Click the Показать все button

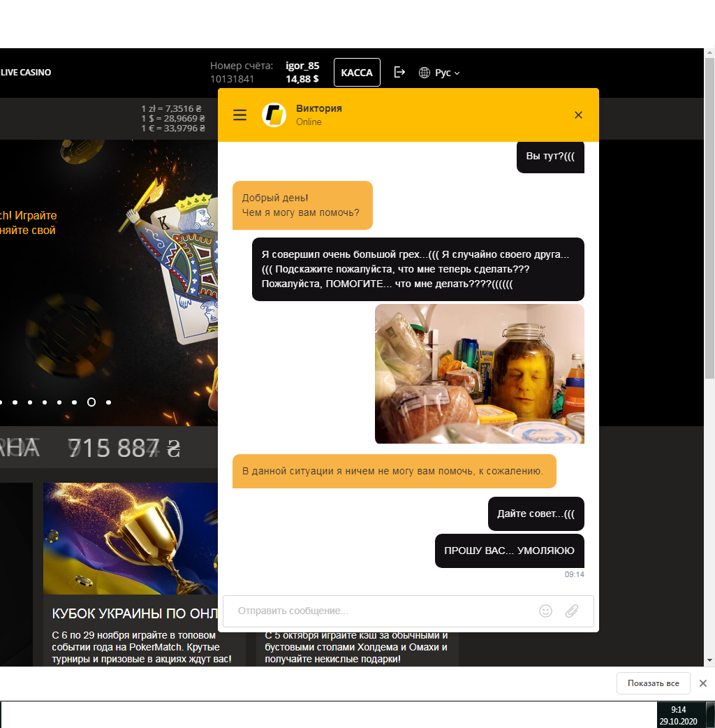(653, 683)
